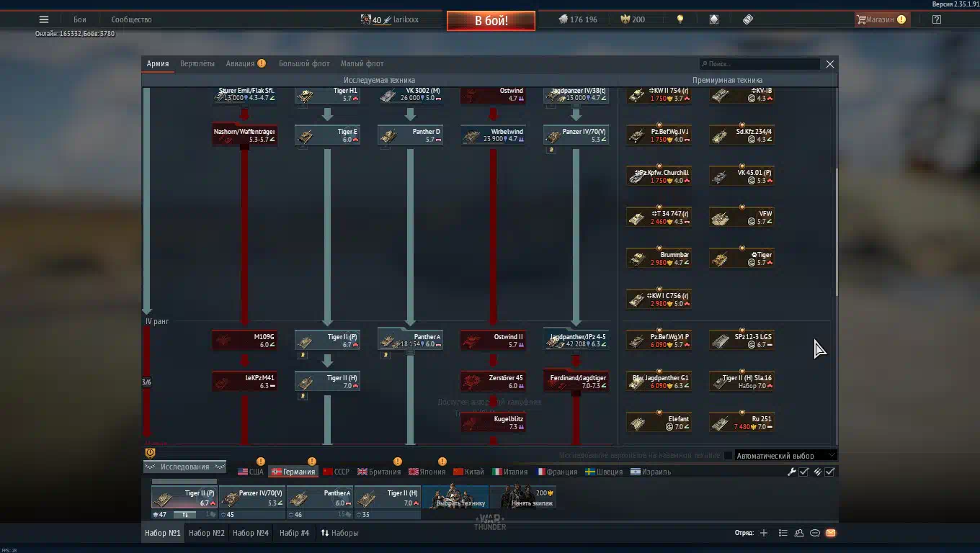Close the research tree window

pos(830,64)
